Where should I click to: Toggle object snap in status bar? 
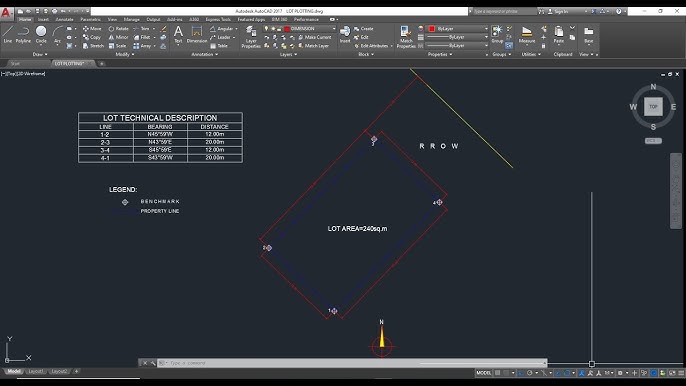[x=567, y=373]
